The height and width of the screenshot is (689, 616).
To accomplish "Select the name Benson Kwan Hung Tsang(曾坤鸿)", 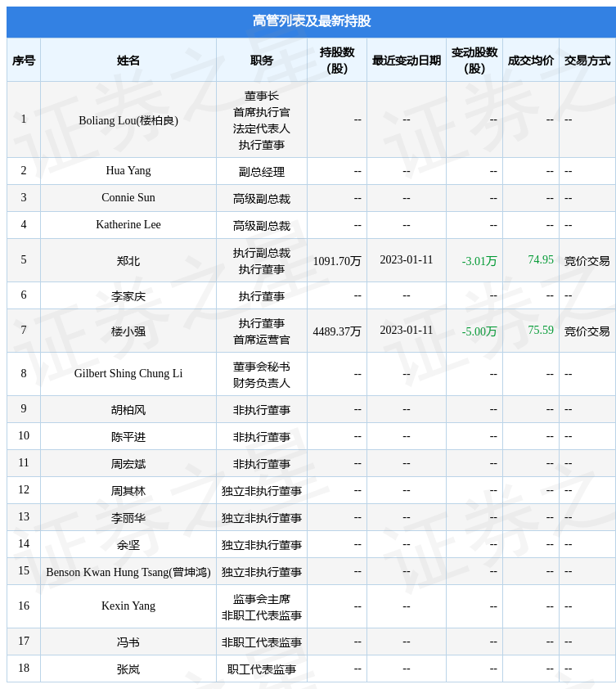I will pyautogui.click(x=128, y=572).
